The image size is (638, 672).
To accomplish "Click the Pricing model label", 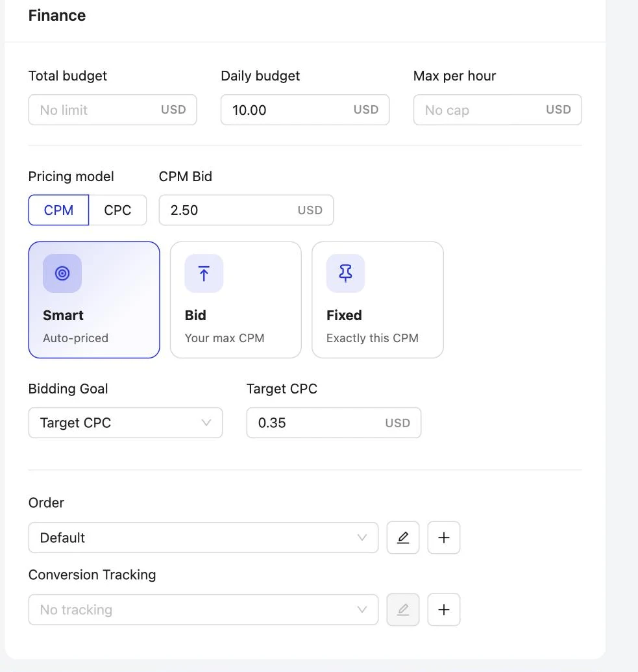I will 71,177.
